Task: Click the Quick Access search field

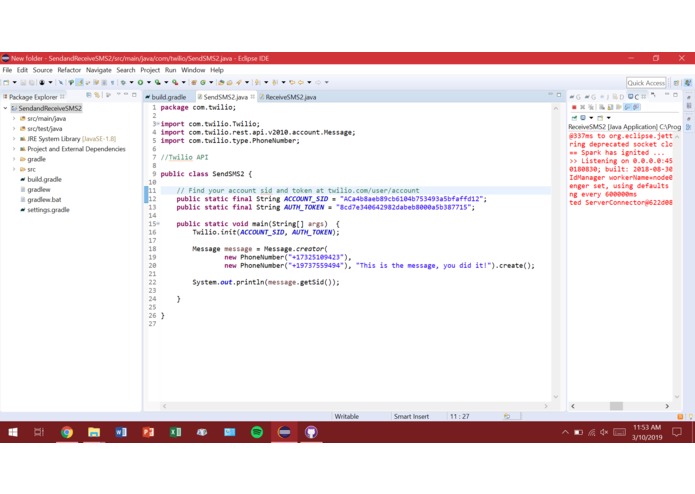Action: (646, 83)
